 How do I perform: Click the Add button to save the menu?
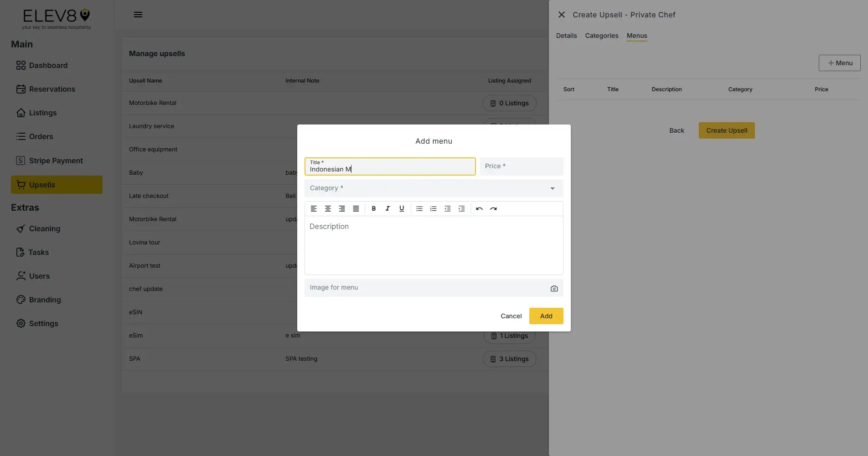tap(546, 316)
